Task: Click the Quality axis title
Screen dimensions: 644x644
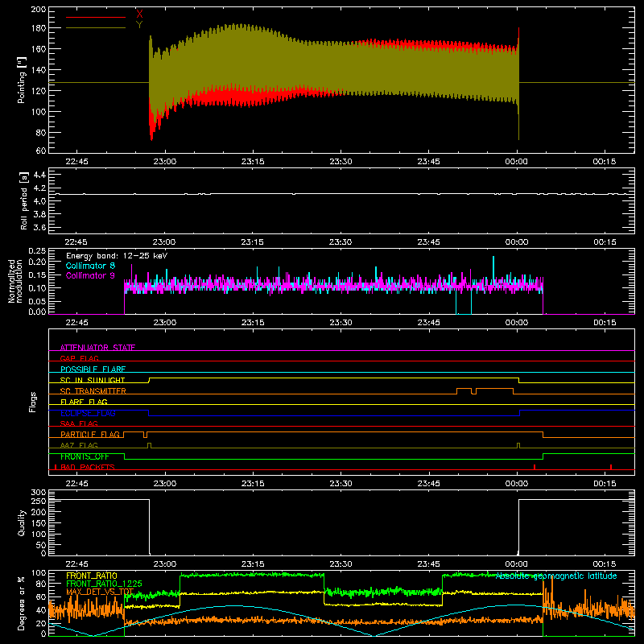Action: tap(22, 522)
